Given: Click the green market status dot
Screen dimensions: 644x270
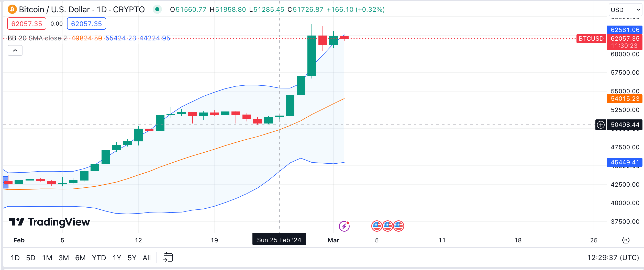Looking at the screenshot, I should [158, 9].
